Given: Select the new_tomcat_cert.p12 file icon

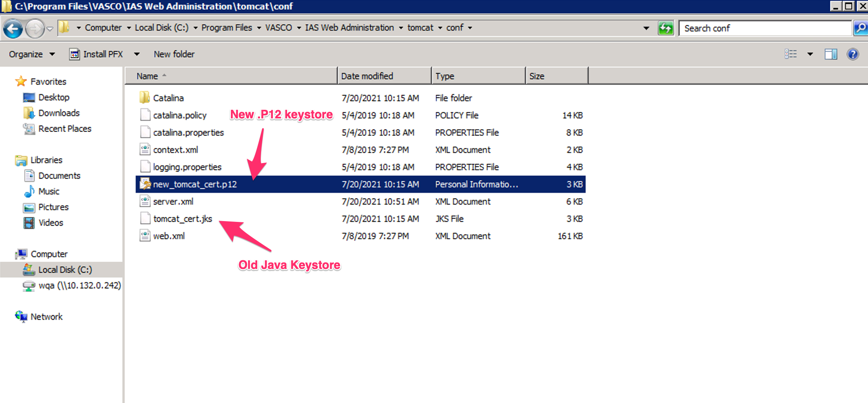Looking at the screenshot, I should tap(145, 184).
